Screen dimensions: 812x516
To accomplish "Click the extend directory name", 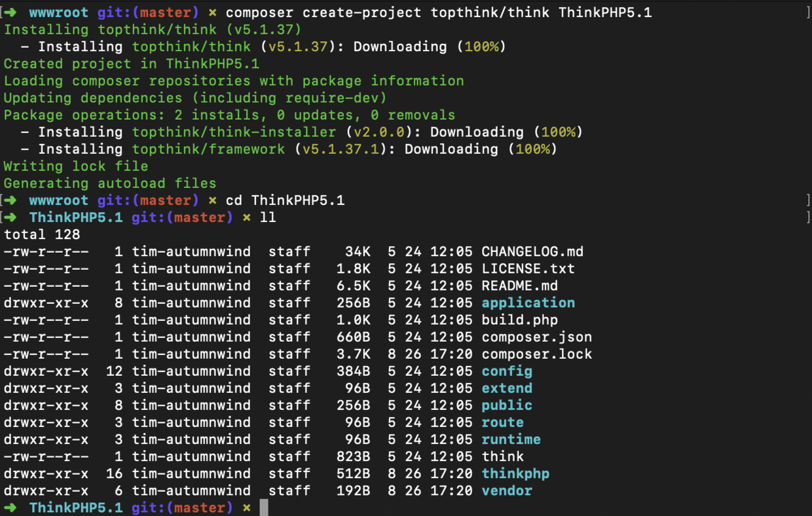I will coord(507,388).
